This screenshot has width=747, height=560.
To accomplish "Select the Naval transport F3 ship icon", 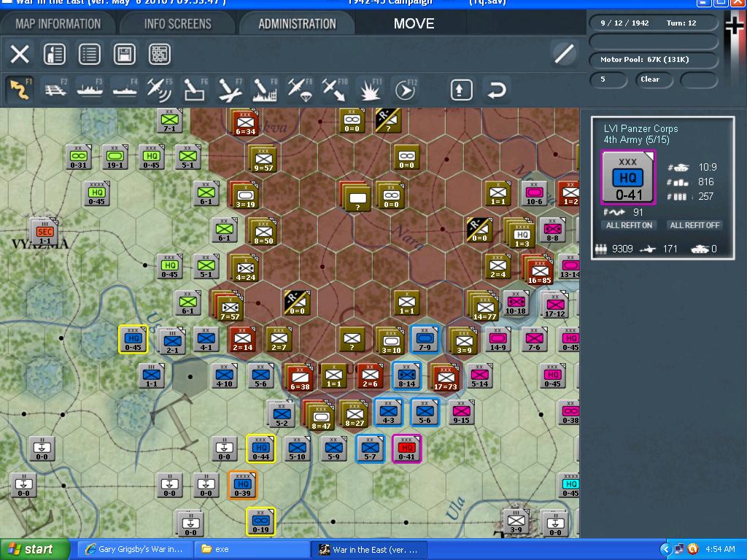I will tap(90, 90).
